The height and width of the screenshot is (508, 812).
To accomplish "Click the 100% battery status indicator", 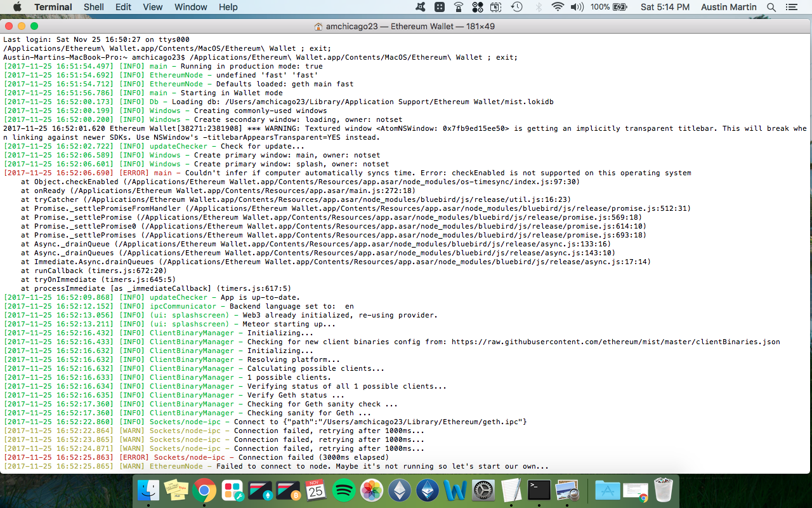I will click(608, 7).
